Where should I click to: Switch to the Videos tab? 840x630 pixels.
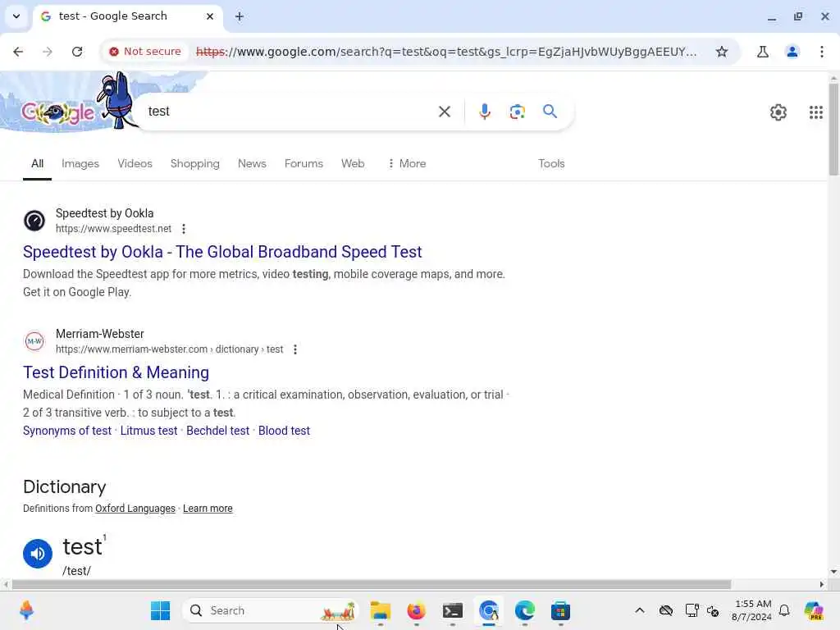(x=135, y=163)
